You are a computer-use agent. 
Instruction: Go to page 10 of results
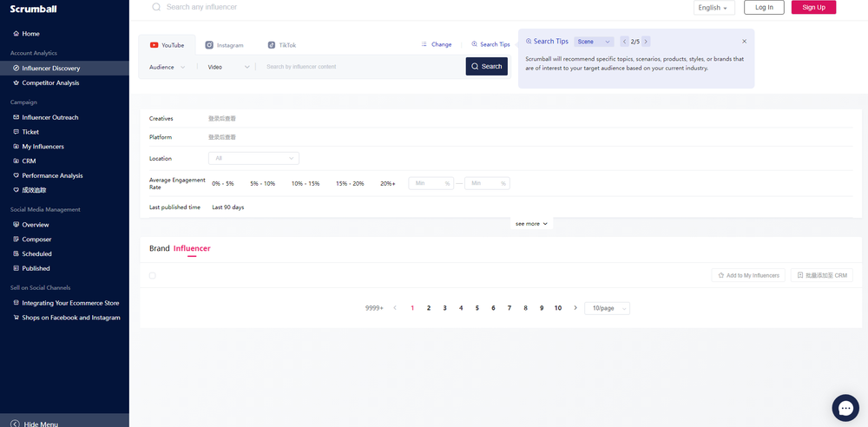(558, 308)
